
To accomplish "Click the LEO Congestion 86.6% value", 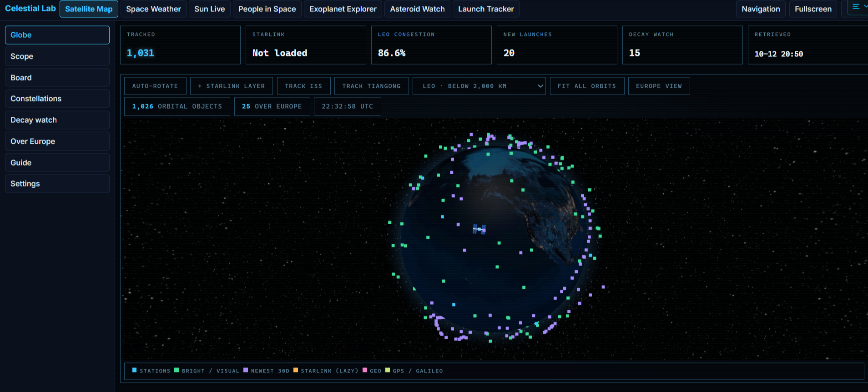I will [x=392, y=53].
